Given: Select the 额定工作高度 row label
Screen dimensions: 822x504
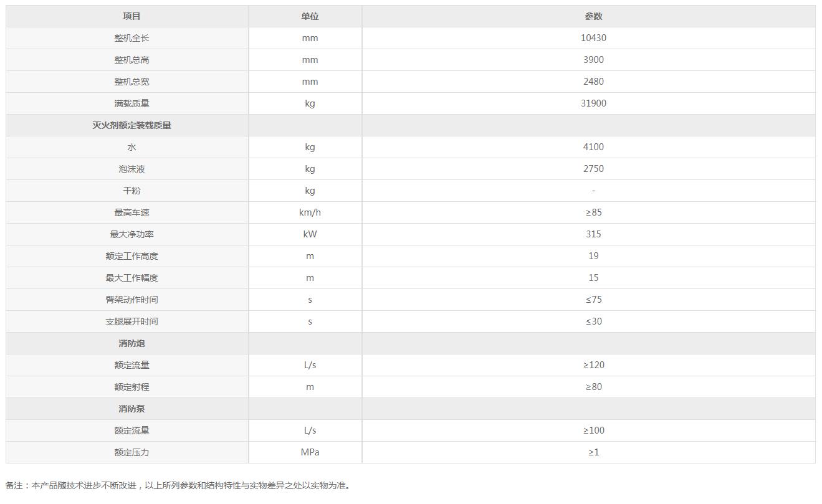Looking at the screenshot, I should (131, 256).
